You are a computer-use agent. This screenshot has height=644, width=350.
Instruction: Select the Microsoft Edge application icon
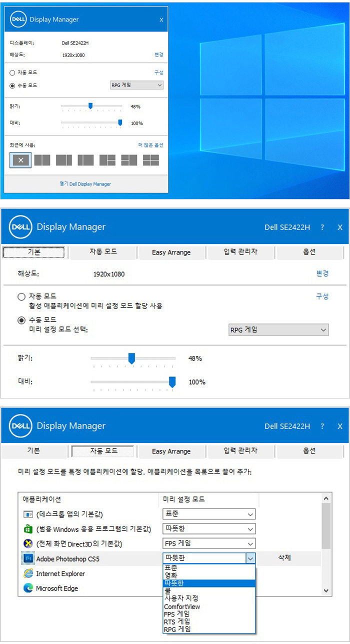(28, 588)
